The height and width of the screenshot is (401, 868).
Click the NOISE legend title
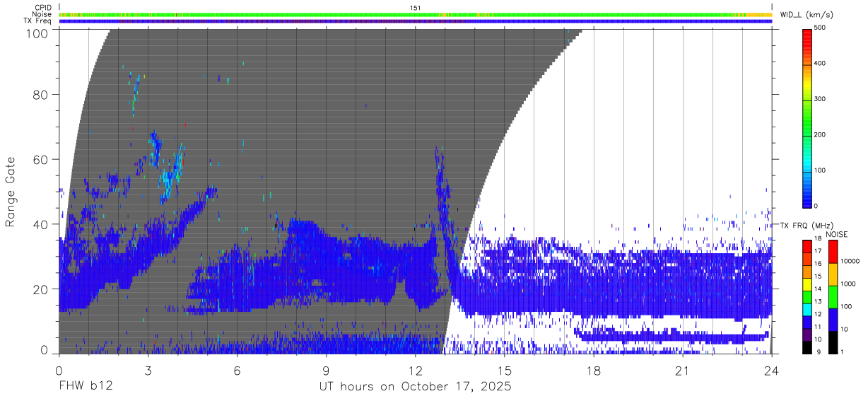click(x=836, y=234)
